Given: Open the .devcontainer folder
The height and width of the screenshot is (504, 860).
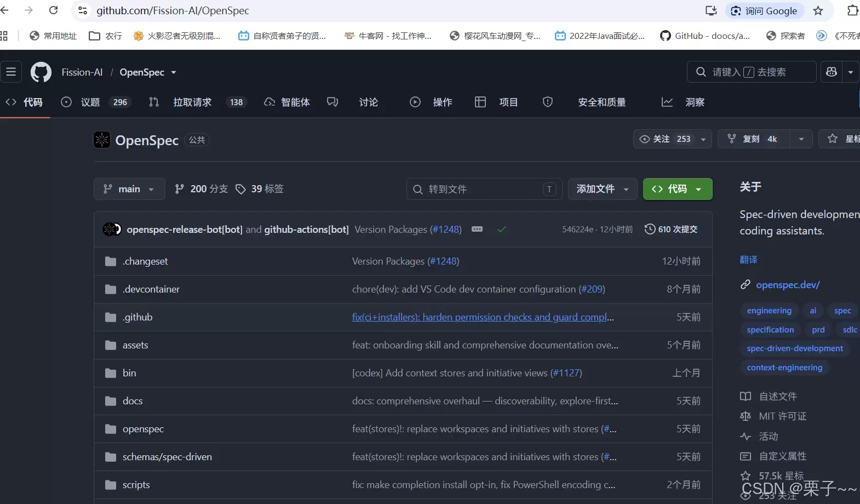Looking at the screenshot, I should [x=151, y=289].
